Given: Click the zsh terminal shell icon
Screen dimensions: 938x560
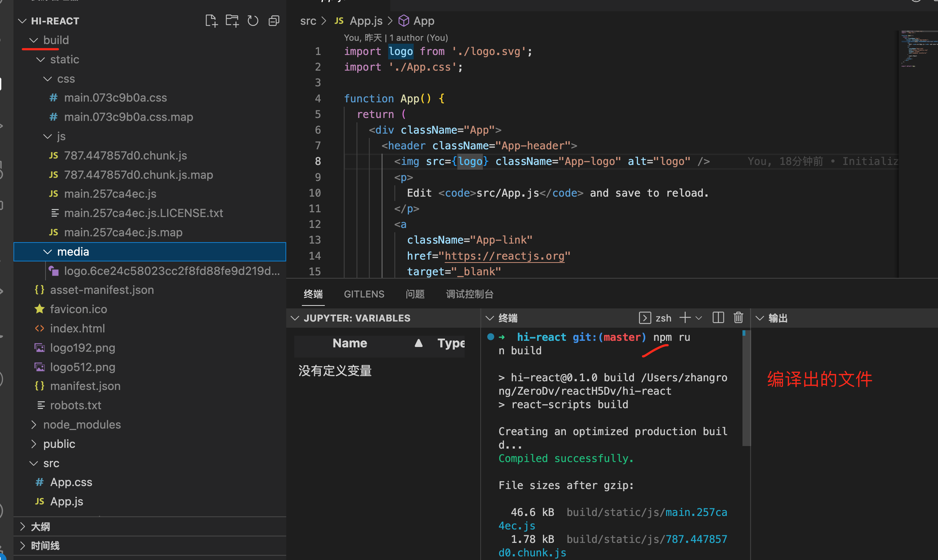Looking at the screenshot, I should coord(645,318).
